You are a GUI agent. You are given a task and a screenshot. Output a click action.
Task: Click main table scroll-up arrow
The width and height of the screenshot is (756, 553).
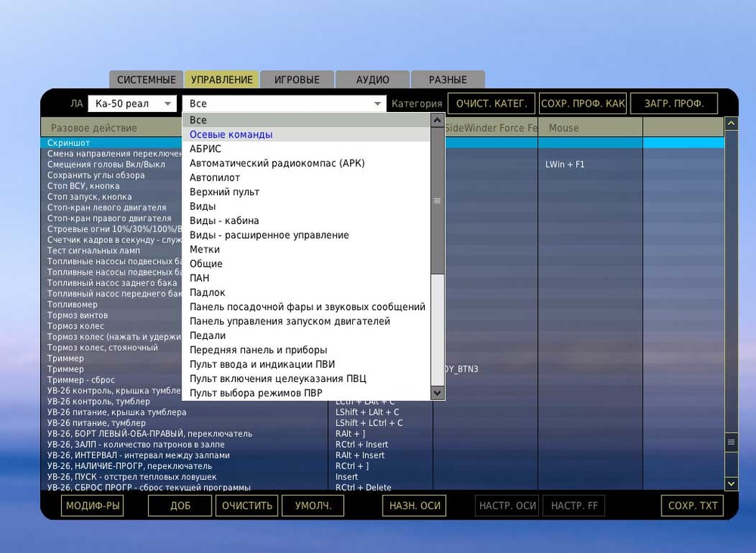pos(731,124)
